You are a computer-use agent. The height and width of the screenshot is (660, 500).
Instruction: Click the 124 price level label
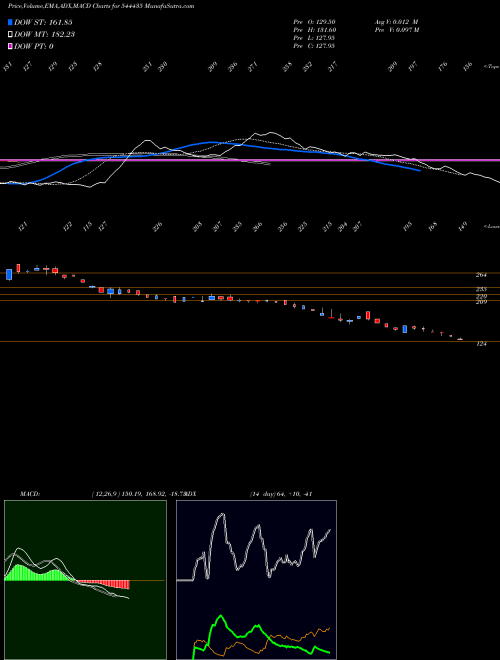[x=481, y=344]
